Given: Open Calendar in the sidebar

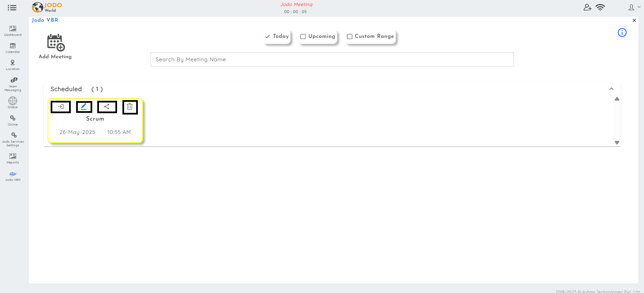Looking at the screenshot, I should pyautogui.click(x=13, y=48).
